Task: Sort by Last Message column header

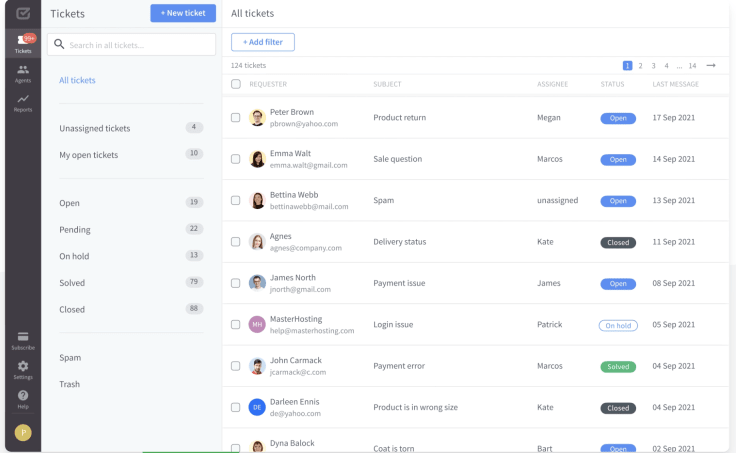Action: [675, 84]
